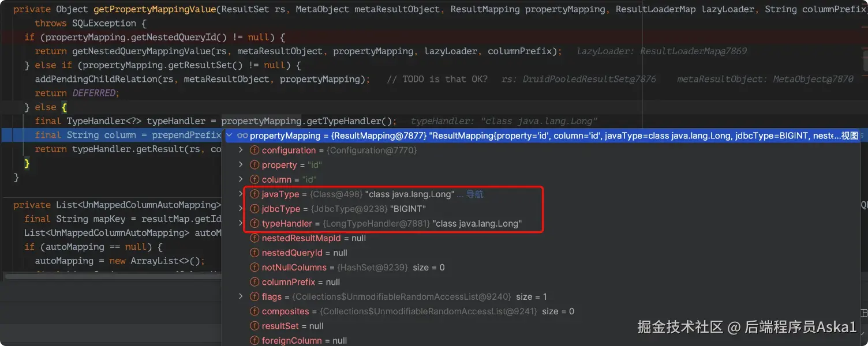This screenshot has height=346, width=868.
Task: Click the field icon beside nestedQueryId
Action: [255, 253]
